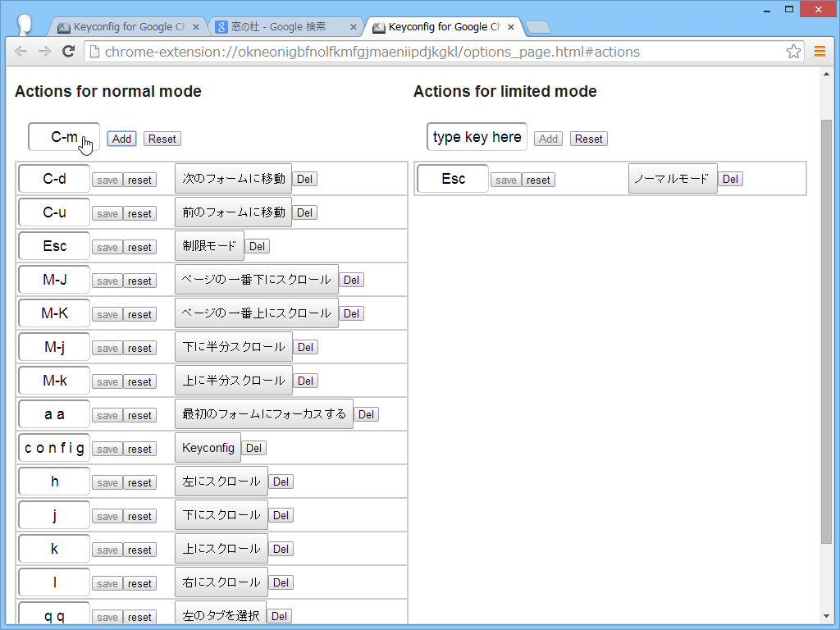Bookmark this page with the star icon
This screenshot has height=630, width=840.
point(793,52)
